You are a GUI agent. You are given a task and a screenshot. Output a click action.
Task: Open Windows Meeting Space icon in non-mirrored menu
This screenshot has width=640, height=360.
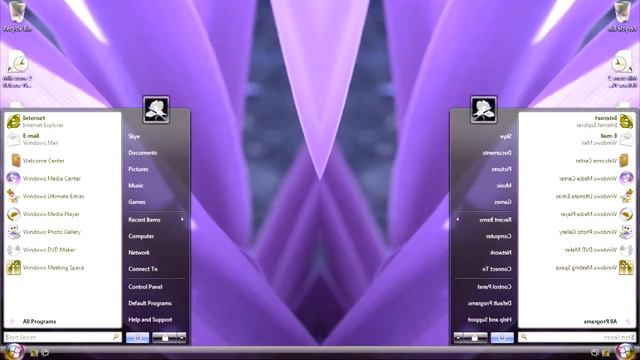[13, 268]
